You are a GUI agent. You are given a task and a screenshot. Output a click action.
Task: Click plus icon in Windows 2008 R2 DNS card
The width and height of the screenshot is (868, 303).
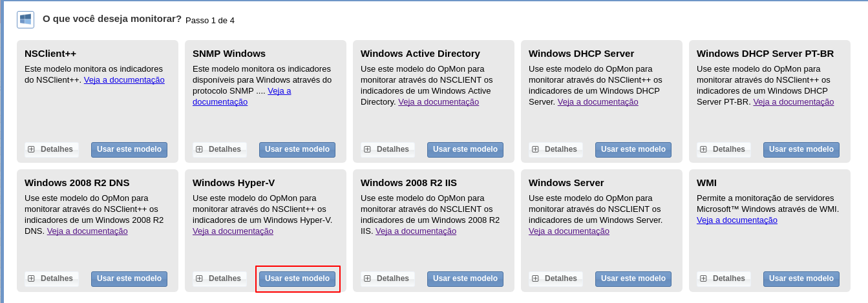[31, 278]
